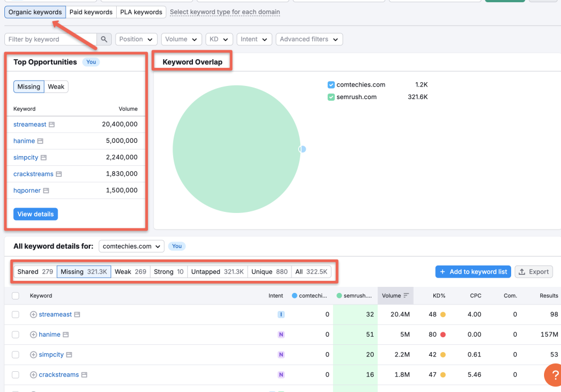Select the Weak opportunities tab
The width and height of the screenshot is (561, 392).
57,87
